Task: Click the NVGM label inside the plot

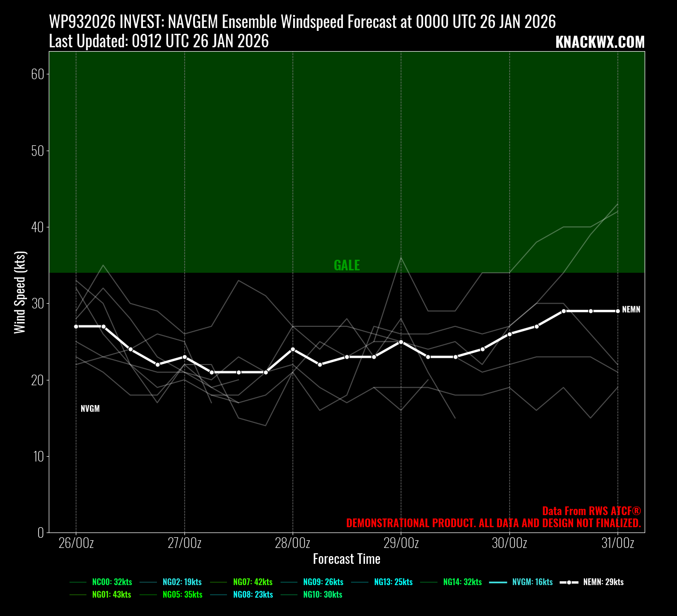Action: pyautogui.click(x=90, y=409)
